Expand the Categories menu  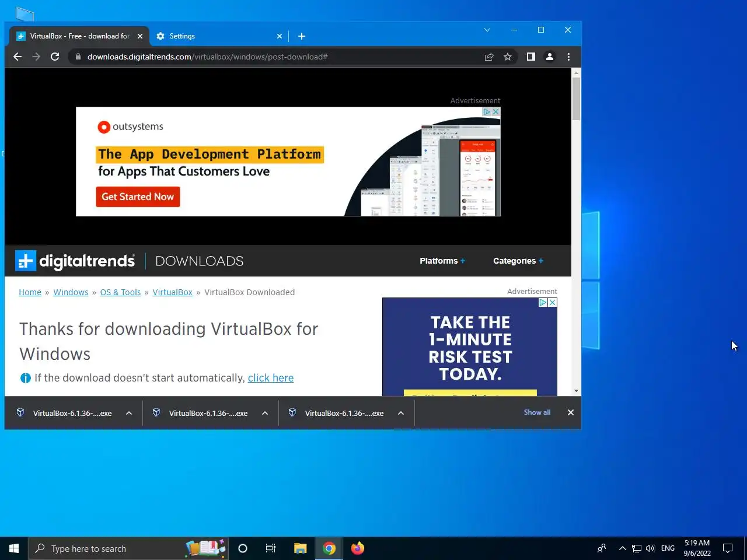coord(518,261)
